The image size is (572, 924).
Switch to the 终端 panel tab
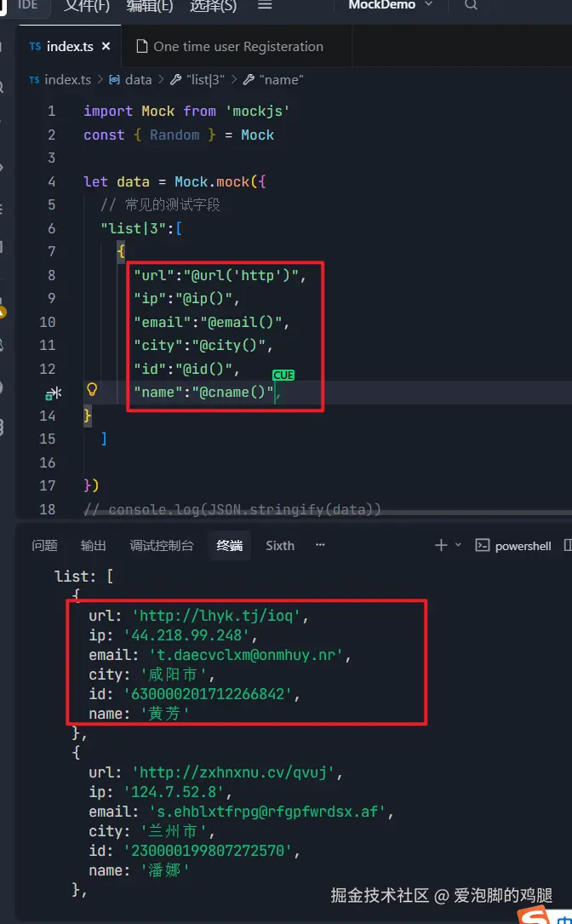[229, 546]
